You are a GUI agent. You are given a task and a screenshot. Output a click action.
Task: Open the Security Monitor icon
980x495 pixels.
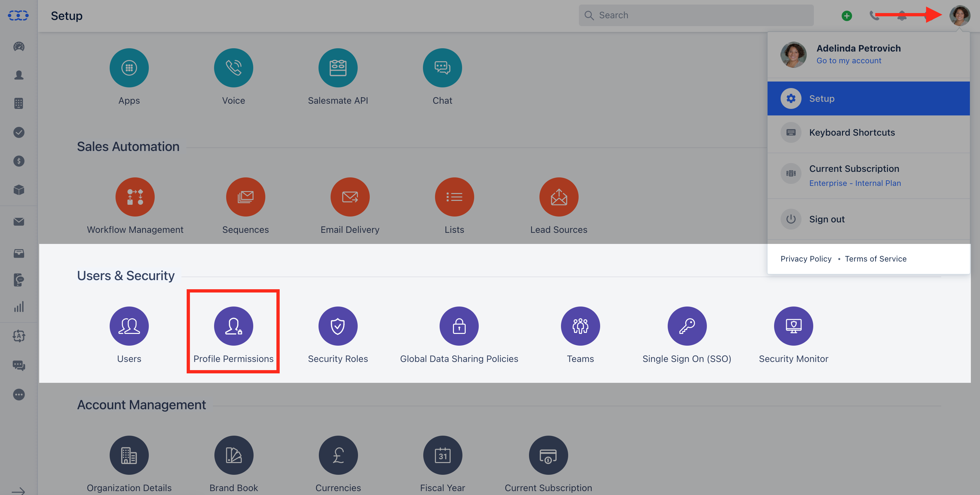point(793,326)
